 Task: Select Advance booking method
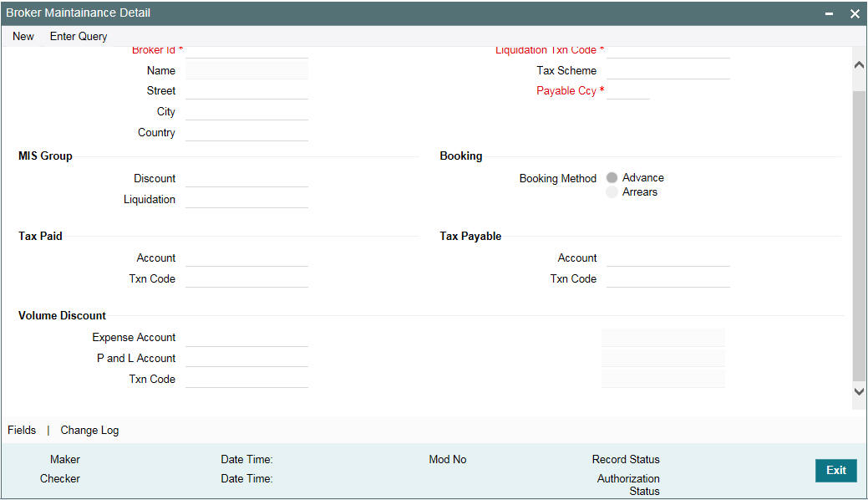[x=612, y=177]
